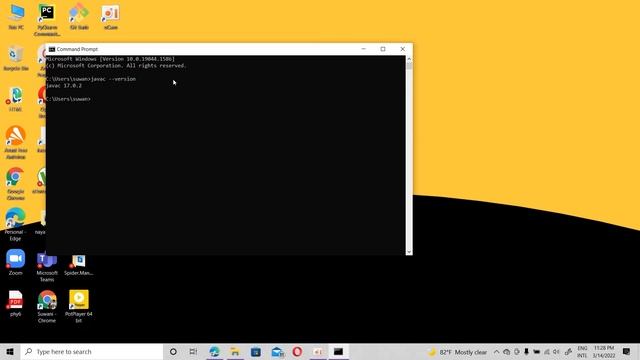The image size is (640, 360).
Task: Open the Windows Start menu
Action: click(x=10, y=351)
